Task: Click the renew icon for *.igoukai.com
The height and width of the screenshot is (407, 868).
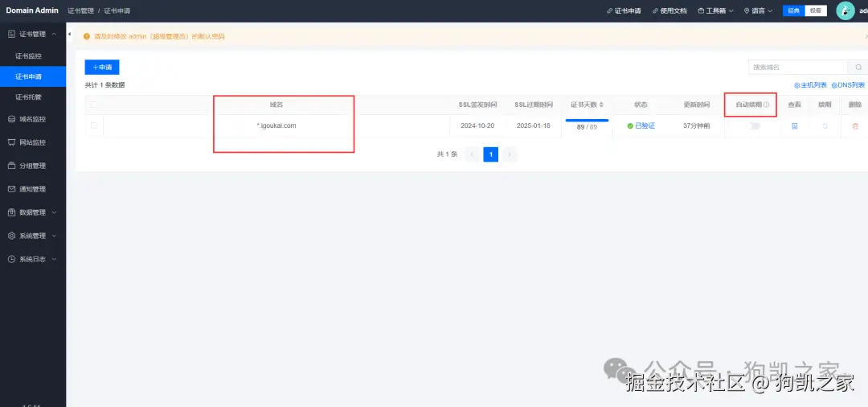Action: (x=825, y=126)
